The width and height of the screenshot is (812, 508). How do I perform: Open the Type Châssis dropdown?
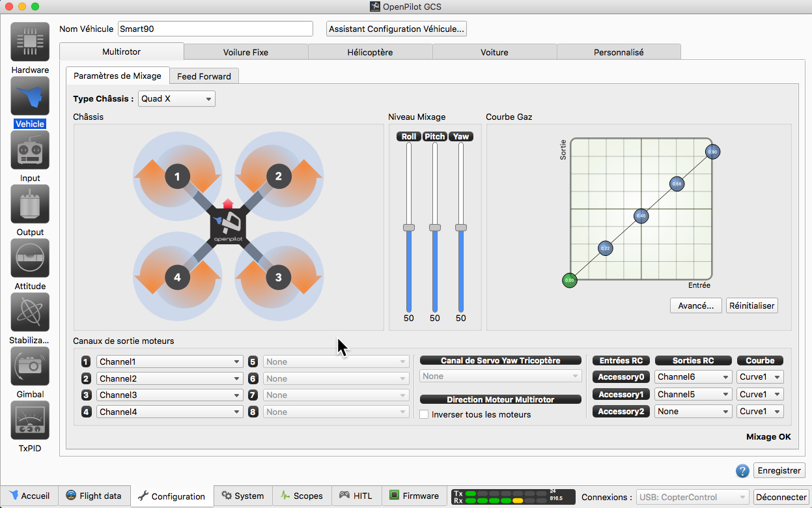coord(176,99)
